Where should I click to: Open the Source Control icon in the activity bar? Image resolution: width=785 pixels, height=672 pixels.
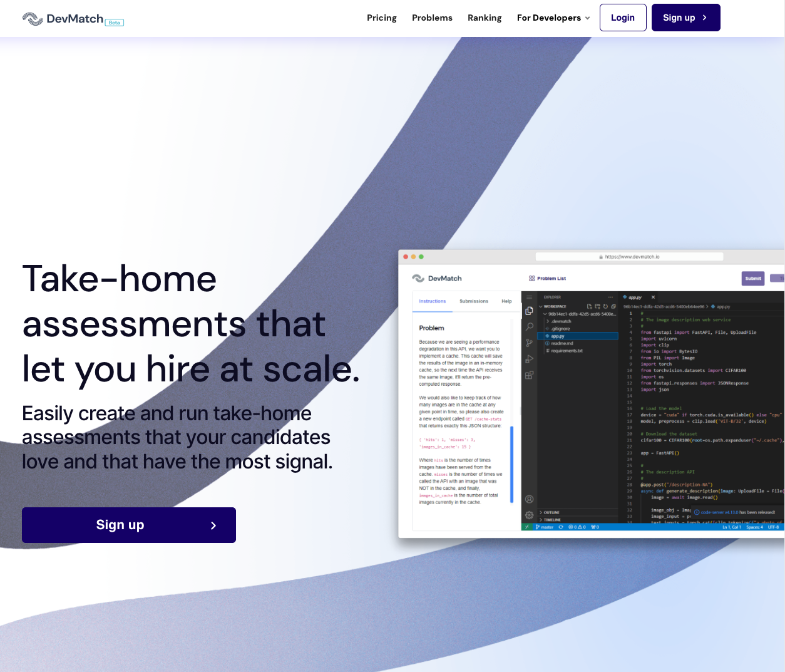530,343
